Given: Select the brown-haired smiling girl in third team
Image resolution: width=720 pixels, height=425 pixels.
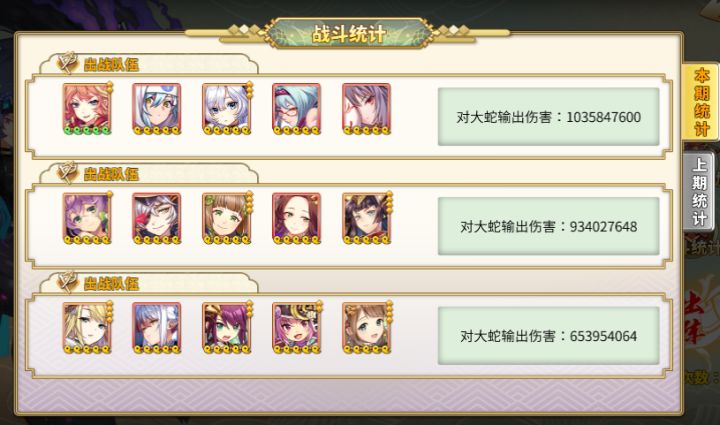Looking at the screenshot, I should coord(366,328).
